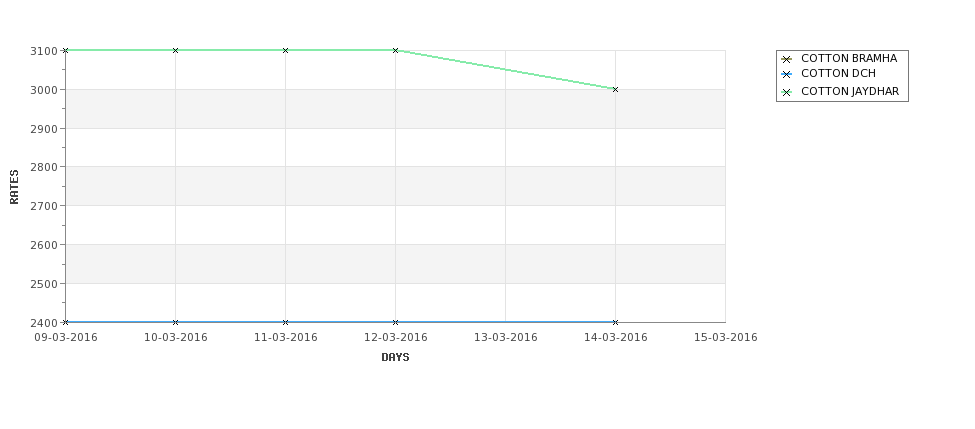Click the COTTON JAYDHAR legend marker icon

click(787, 92)
